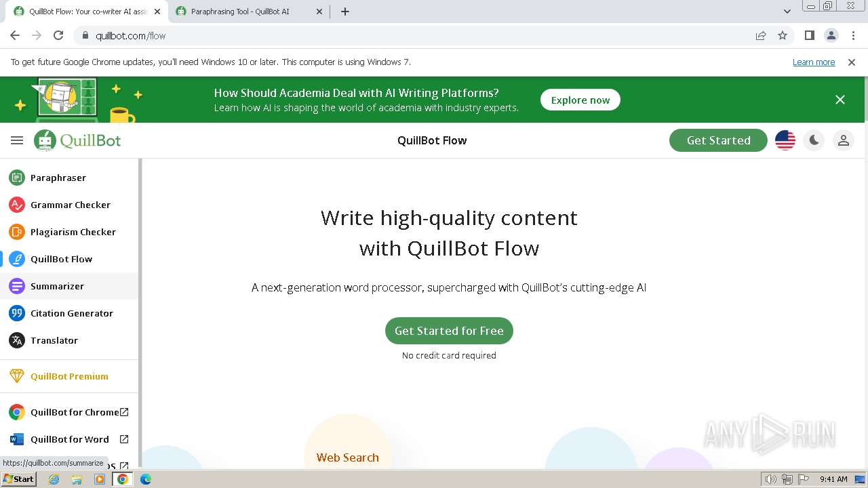Click the 9:41 AM system clock
868x488 pixels.
[x=833, y=479]
